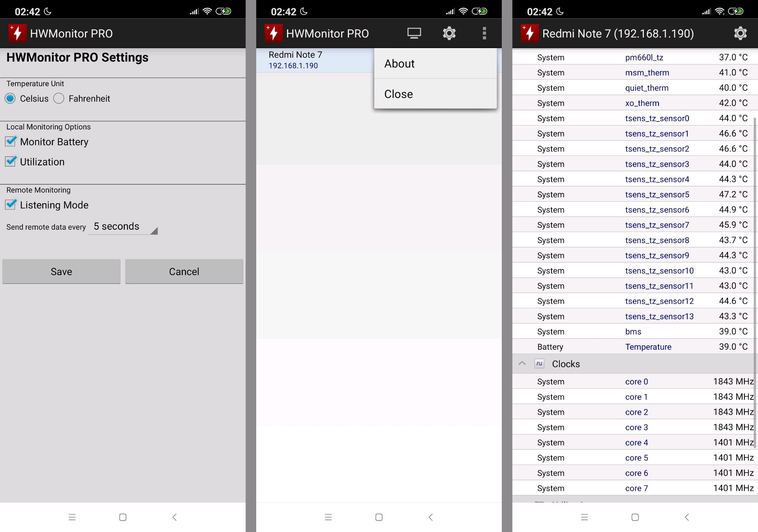Tap HWMonitor PRO logo on settings screen

(x=17, y=33)
